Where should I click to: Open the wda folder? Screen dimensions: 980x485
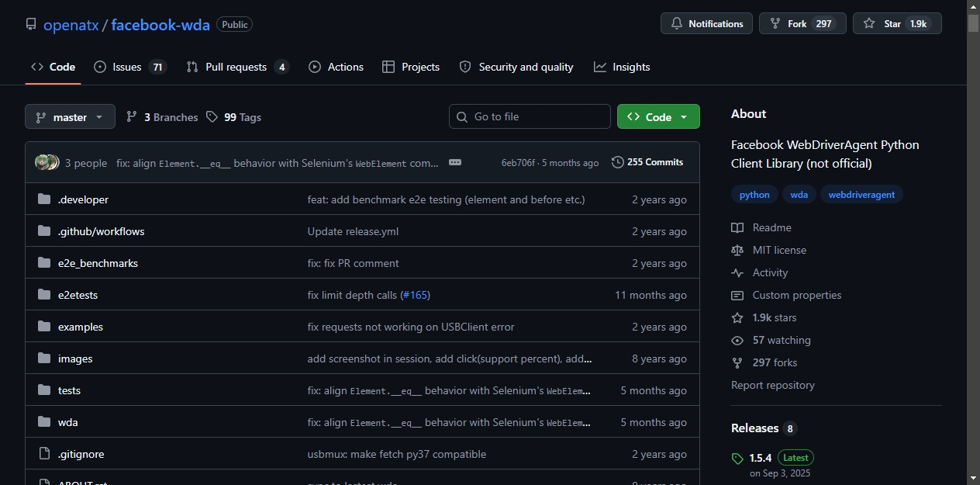pos(68,422)
